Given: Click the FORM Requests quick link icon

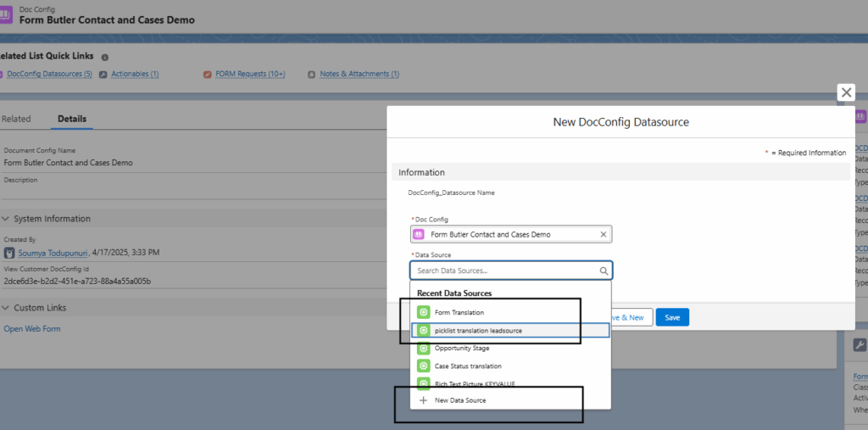Looking at the screenshot, I should click(207, 75).
